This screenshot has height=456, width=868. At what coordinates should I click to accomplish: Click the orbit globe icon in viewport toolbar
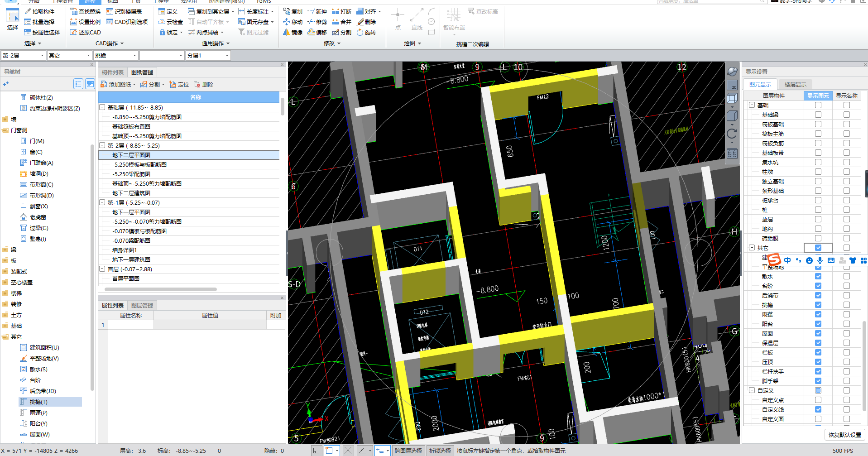point(732,72)
